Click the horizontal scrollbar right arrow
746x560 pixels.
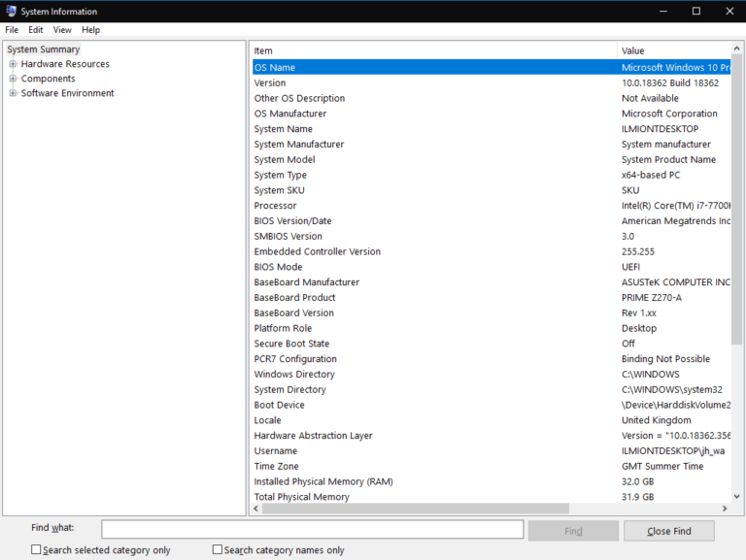click(x=725, y=509)
